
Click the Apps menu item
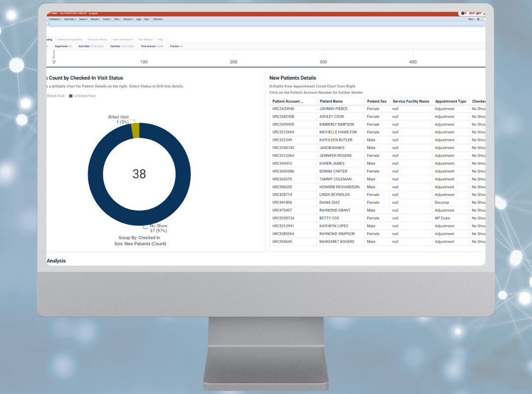138,19
